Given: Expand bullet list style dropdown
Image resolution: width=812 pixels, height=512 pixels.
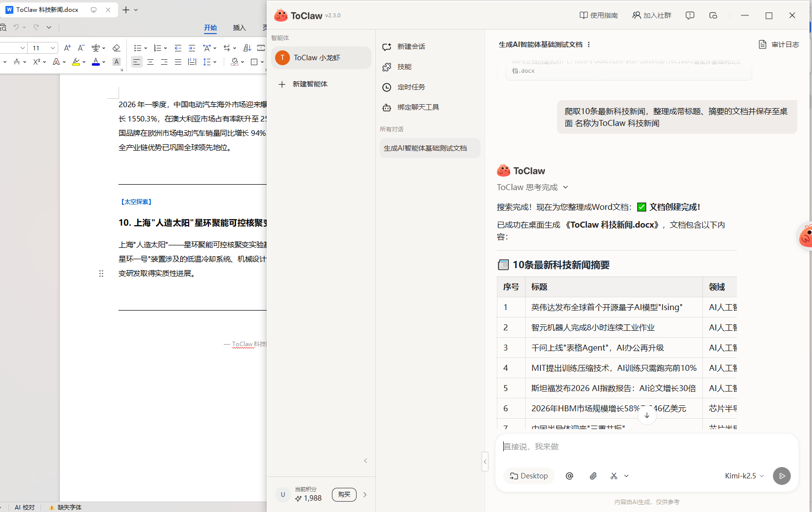Looking at the screenshot, I should point(146,48).
